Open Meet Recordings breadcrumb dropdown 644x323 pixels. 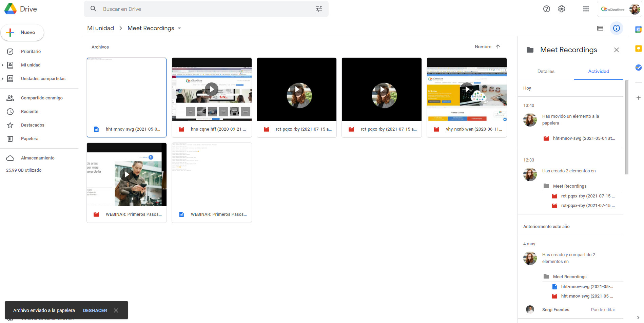pyautogui.click(x=179, y=28)
